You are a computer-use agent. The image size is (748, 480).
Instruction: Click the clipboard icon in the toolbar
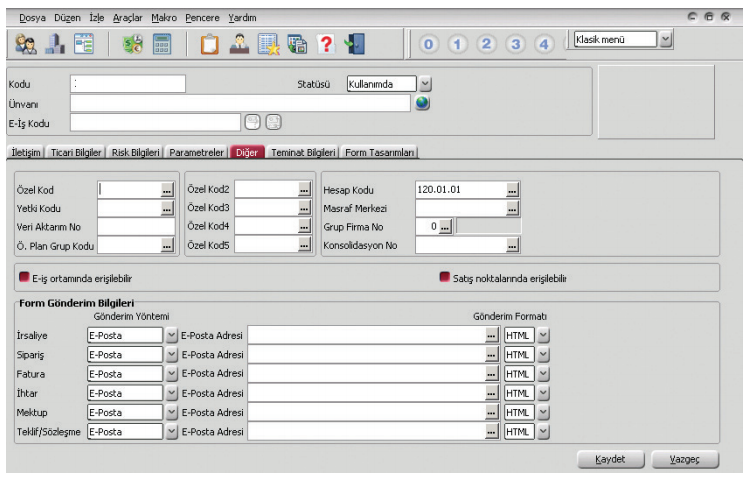click(x=210, y=43)
